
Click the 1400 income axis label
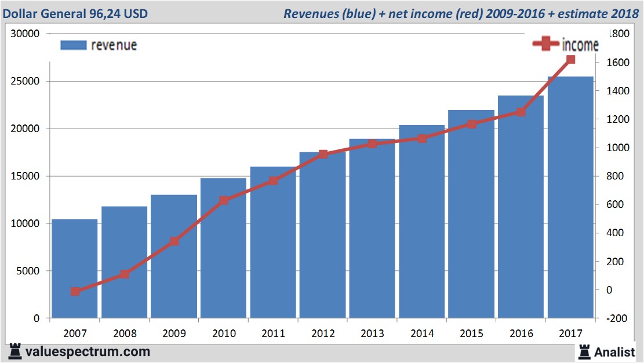point(618,91)
